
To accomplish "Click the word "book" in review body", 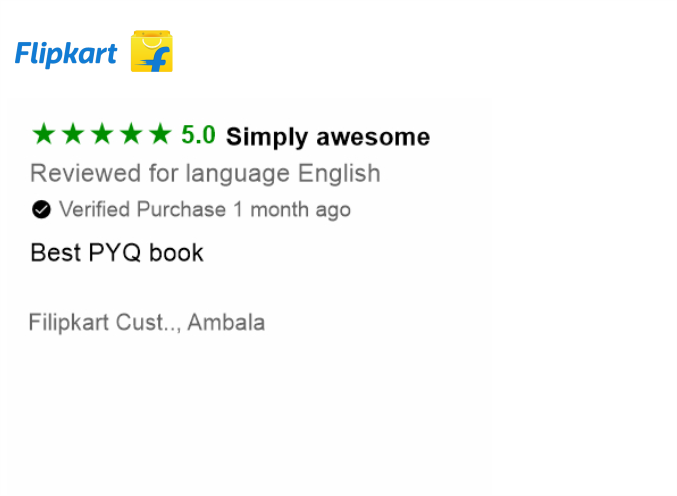I will (x=176, y=253).
